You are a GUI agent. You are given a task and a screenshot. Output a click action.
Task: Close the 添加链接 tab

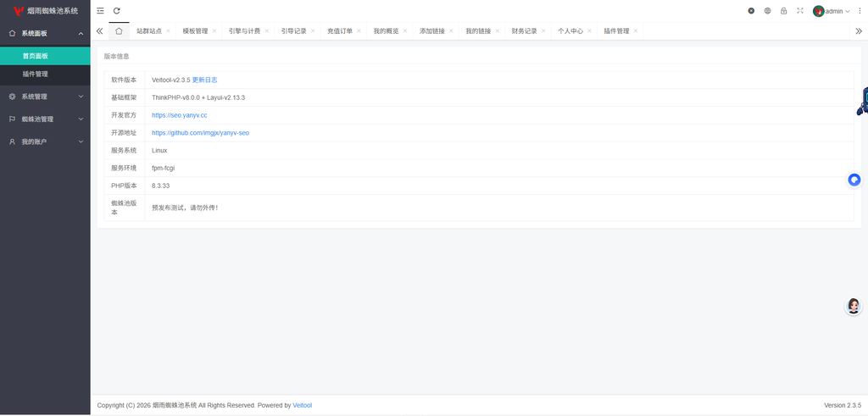click(x=451, y=31)
